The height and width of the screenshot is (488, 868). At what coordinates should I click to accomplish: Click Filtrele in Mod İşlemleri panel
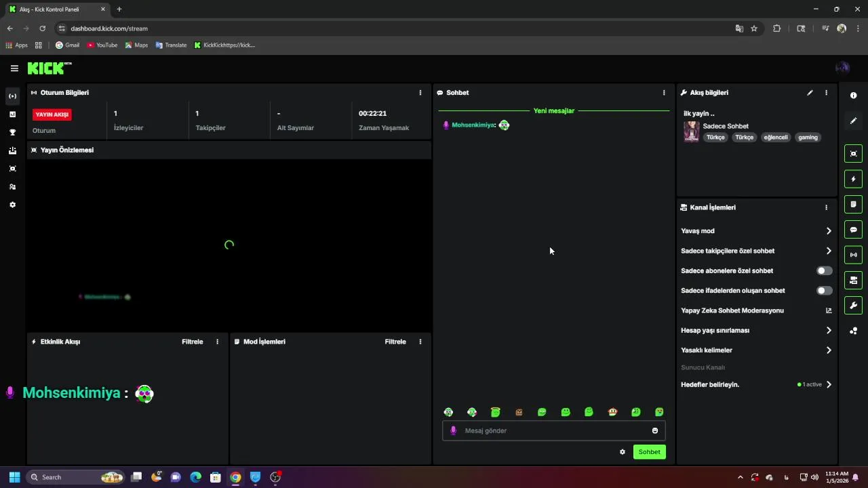395,342
